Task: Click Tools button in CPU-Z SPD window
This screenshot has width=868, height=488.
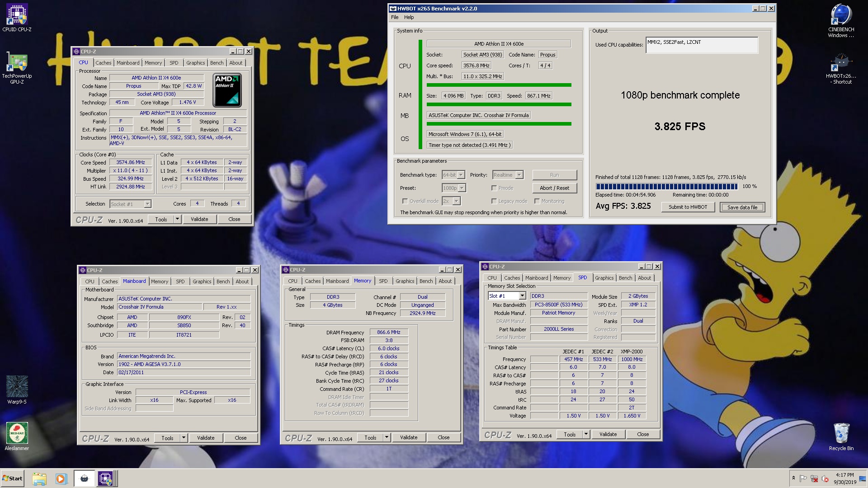Action: [x=570, y=434]
